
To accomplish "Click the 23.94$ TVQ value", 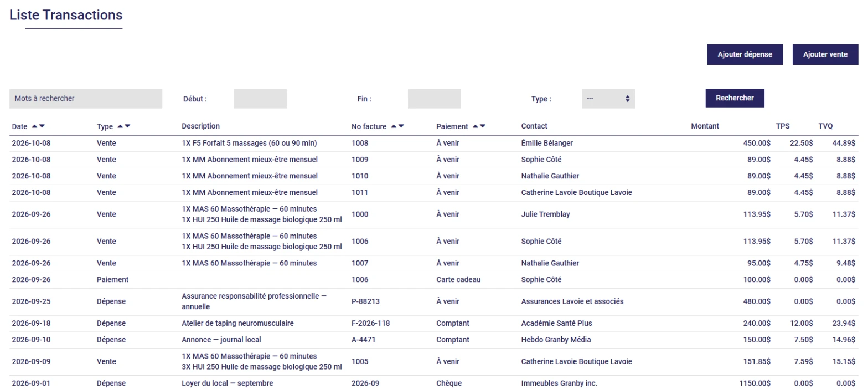I will click(844, 323).
